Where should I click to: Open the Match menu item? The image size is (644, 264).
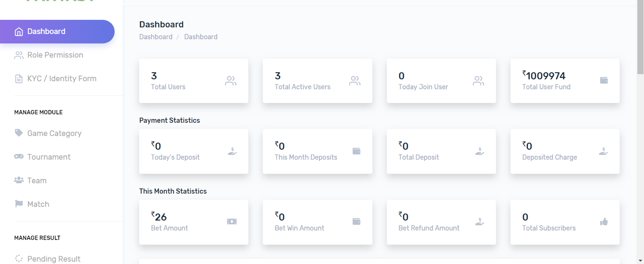click(x=38, y=204)
